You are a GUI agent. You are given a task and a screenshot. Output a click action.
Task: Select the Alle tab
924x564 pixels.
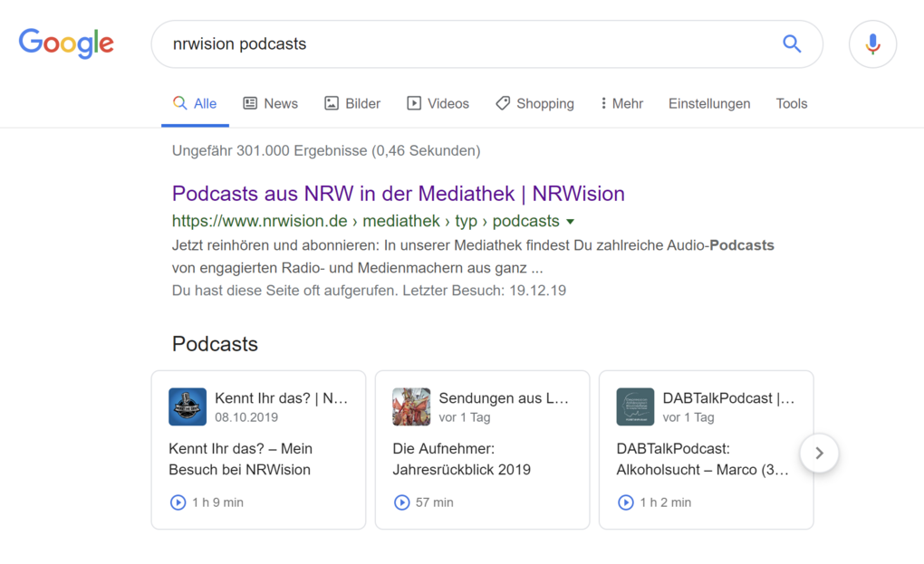point(195,103)
